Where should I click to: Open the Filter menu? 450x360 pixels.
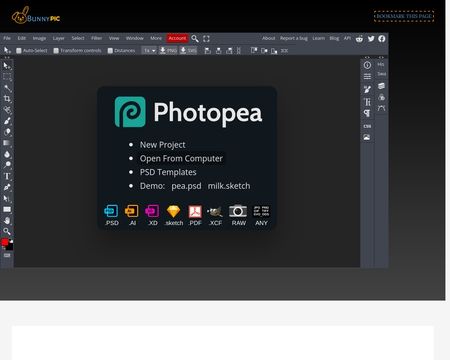96,38
